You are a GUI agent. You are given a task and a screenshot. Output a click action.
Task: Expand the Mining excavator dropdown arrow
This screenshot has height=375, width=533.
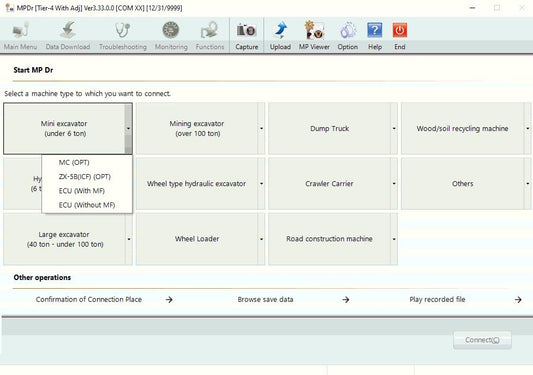[261, 129]
